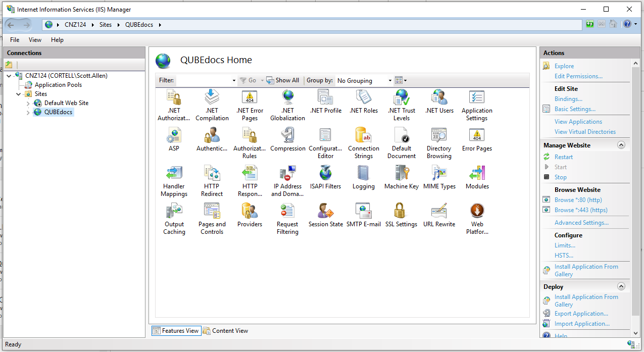This screenshot has width=644, height=352.
Task: Open Output Caching feature
Action: pyautogui.click(x=174, y=219)
